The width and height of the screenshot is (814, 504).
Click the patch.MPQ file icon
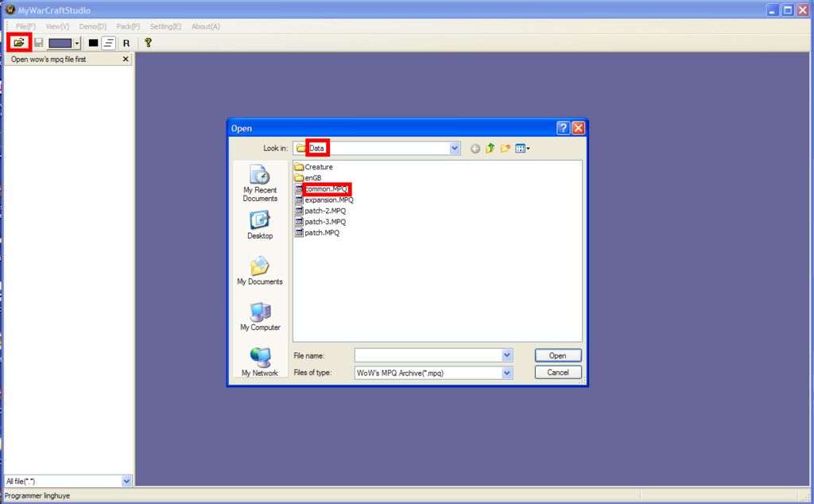point(299,233)
